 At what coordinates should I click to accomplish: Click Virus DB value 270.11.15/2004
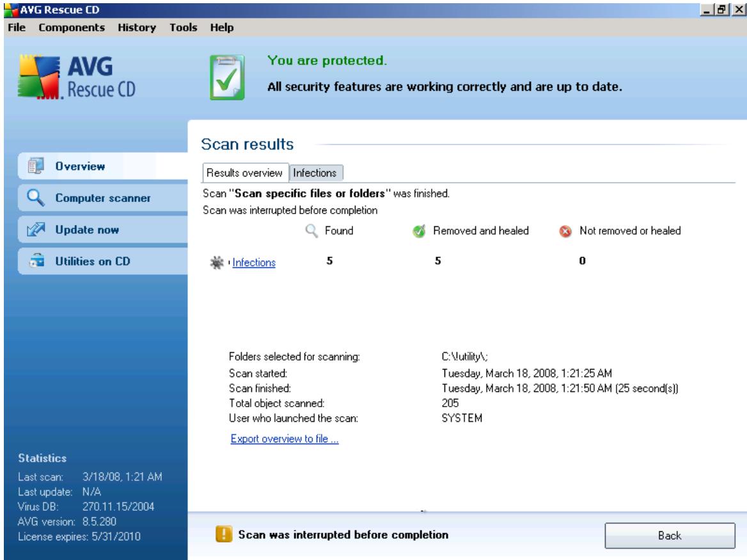(118, 507)
